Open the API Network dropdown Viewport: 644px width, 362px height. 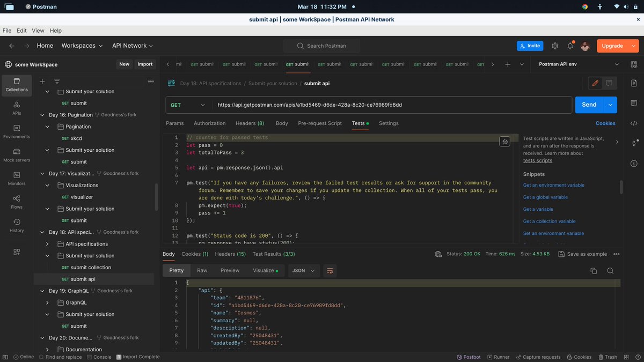pyautogui.click(x=133, y=46)
